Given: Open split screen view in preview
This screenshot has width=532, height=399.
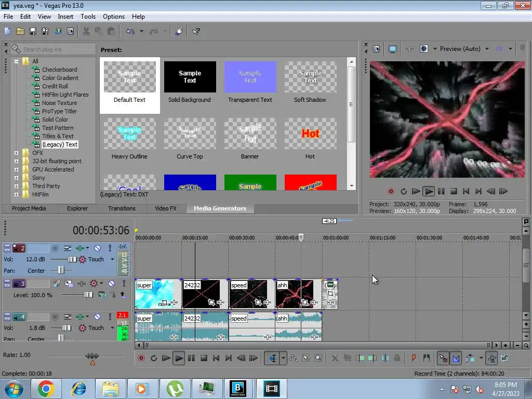Looking at the screenshot, I should [x=423, y=49].
